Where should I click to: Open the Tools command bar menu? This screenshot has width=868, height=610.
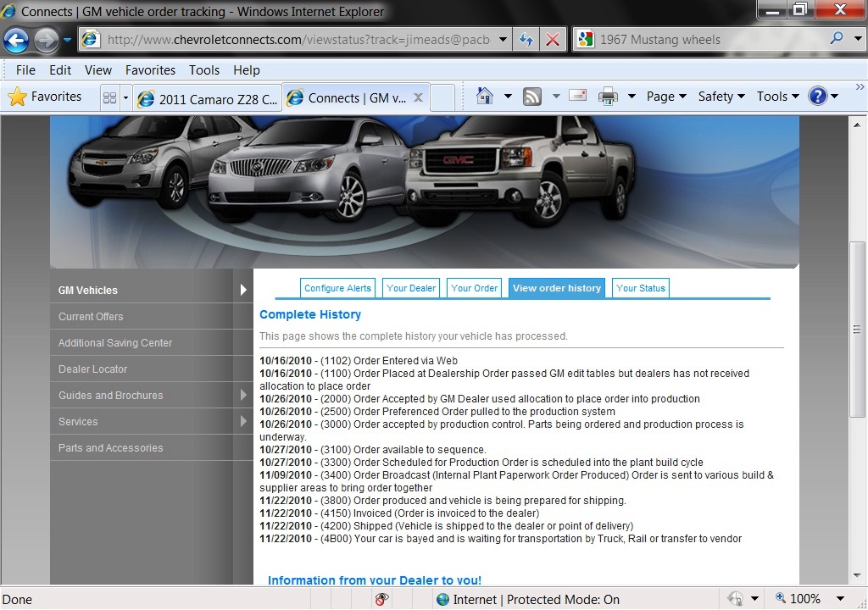[778, 97]
